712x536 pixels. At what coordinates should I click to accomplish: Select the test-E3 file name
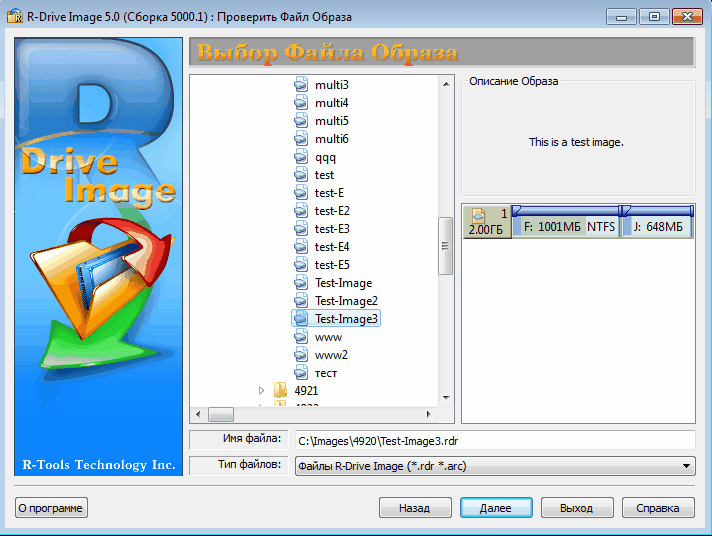pos(332,229)
